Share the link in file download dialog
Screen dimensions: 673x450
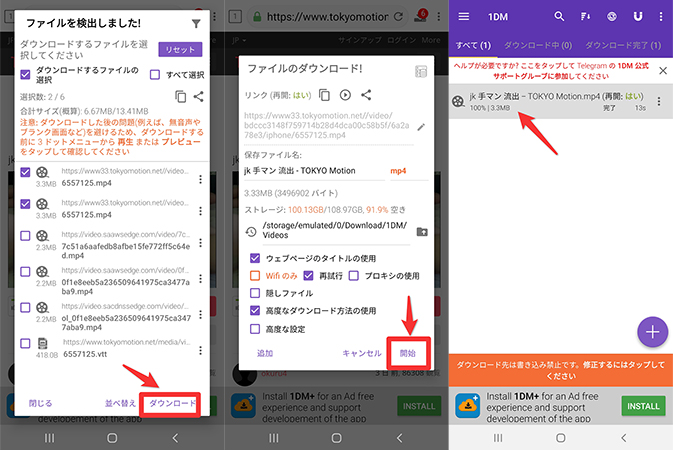(366, 95)
